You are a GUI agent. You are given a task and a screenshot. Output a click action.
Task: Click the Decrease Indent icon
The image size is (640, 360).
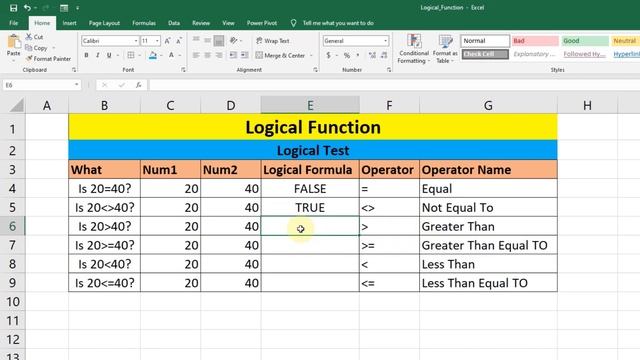point(233,55)
